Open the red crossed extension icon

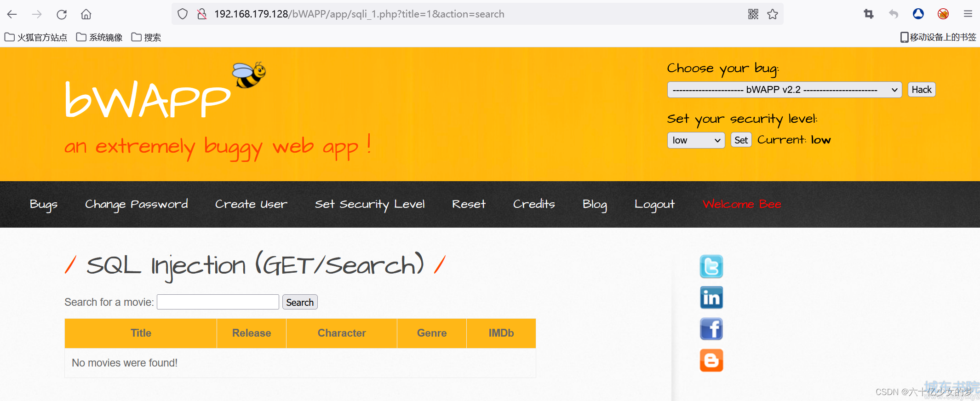point(943,14)
